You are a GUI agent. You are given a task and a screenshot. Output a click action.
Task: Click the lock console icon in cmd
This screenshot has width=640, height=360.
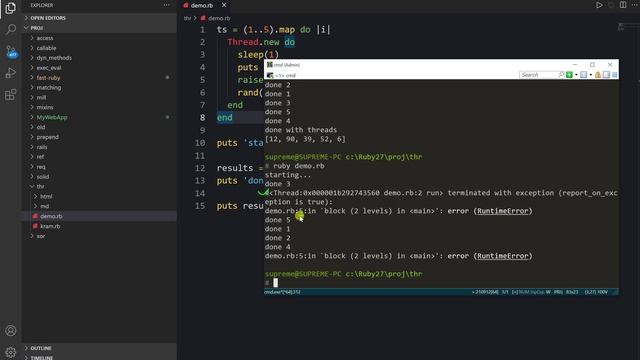(598, 75)
